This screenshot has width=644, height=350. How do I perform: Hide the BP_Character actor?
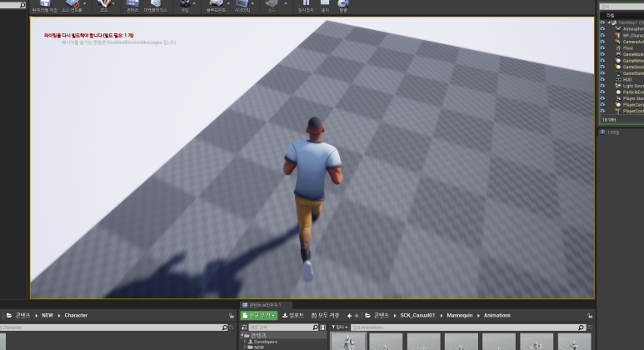[x=602, y=35]
